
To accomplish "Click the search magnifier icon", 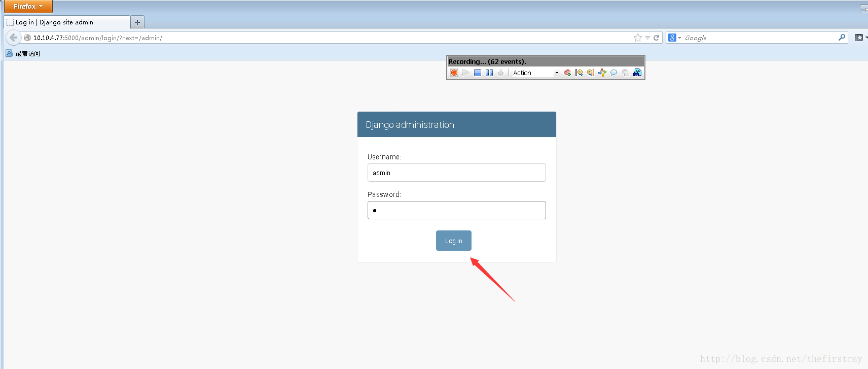I will (842, 37).
